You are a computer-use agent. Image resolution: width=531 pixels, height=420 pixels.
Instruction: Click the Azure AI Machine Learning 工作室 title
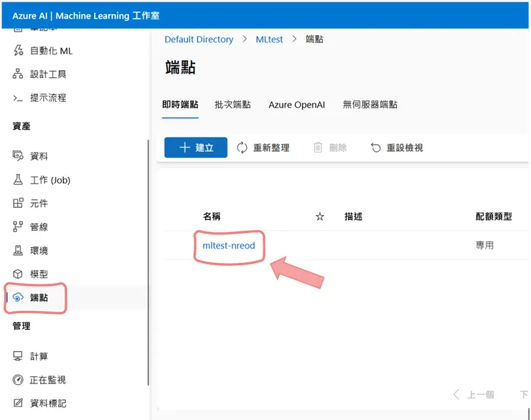pos(85,16)
